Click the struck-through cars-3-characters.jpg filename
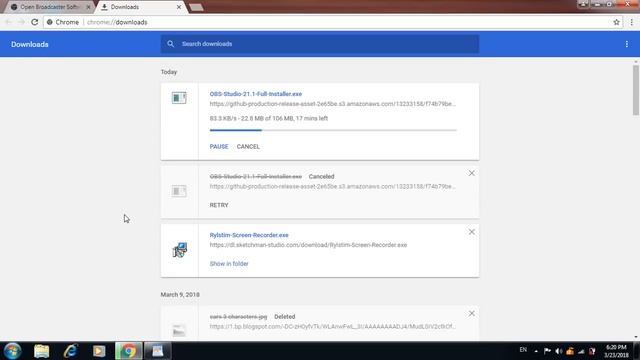 click(x=238, y=316)
